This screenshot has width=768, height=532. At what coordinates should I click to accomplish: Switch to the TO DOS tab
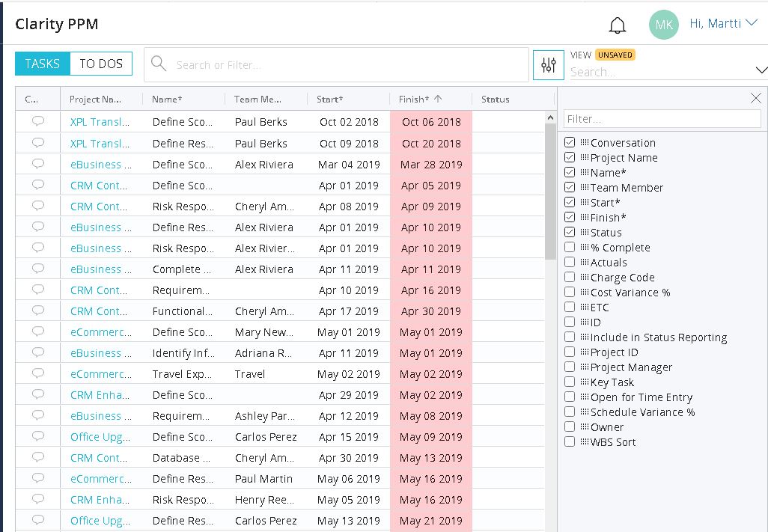point(101,64)
